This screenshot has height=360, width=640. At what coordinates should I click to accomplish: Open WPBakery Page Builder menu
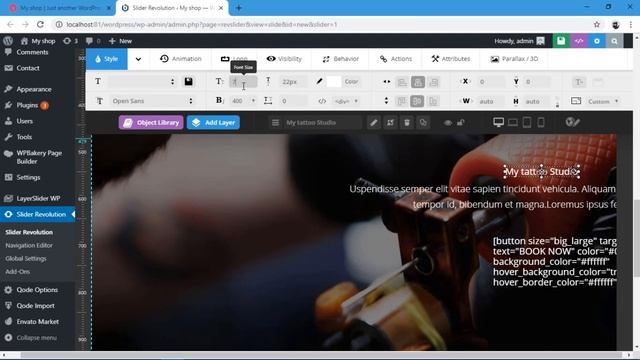(x=39, y=157)
